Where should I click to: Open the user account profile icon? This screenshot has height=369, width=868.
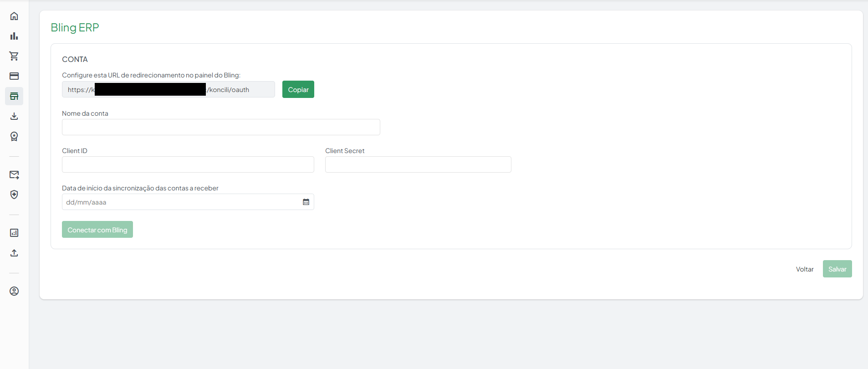pos(14,291)
